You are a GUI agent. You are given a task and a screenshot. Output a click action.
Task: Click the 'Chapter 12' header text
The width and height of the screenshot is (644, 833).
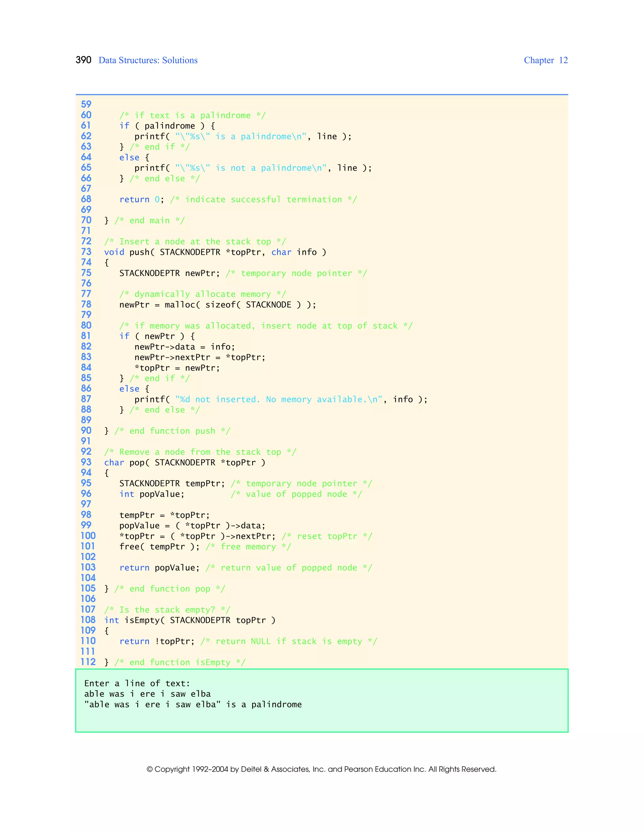pos(546,60)
